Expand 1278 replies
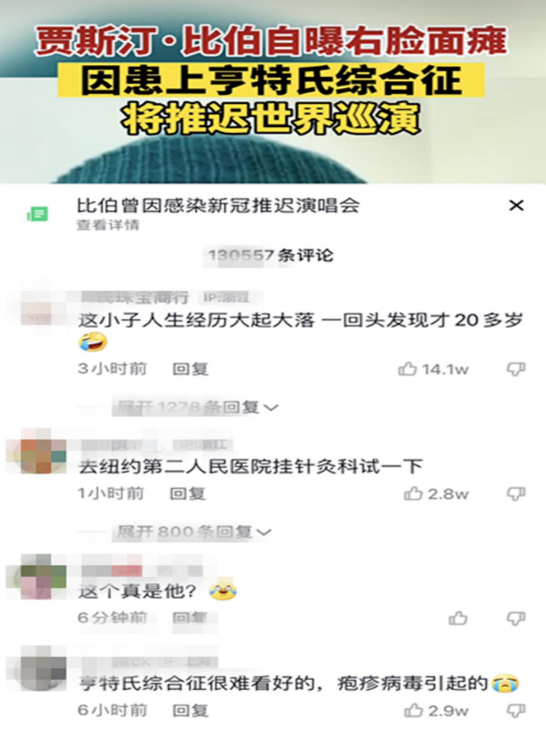Image resolution: width=546 pixels, height=733 pixels. (x=197, y=407)
